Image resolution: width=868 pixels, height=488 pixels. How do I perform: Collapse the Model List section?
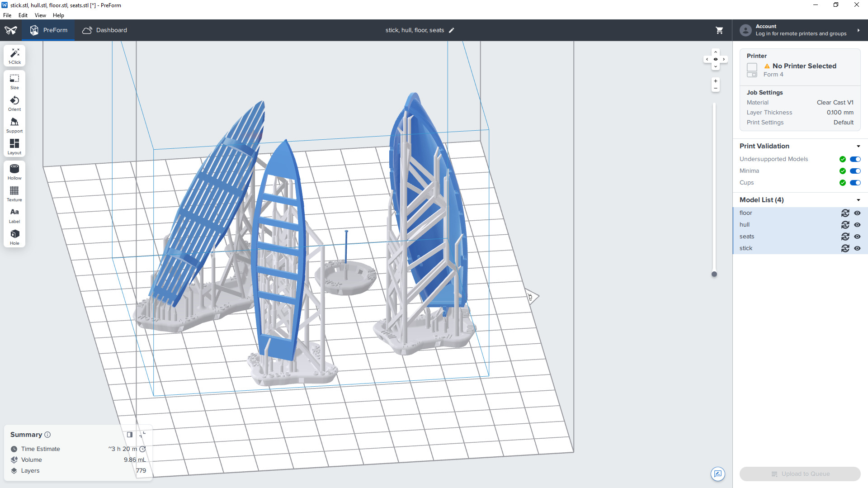tap(858, 200)
